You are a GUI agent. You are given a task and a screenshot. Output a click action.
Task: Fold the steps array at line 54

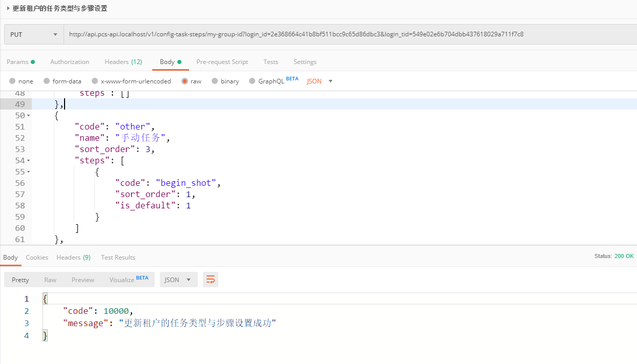[x=28, y=161]
